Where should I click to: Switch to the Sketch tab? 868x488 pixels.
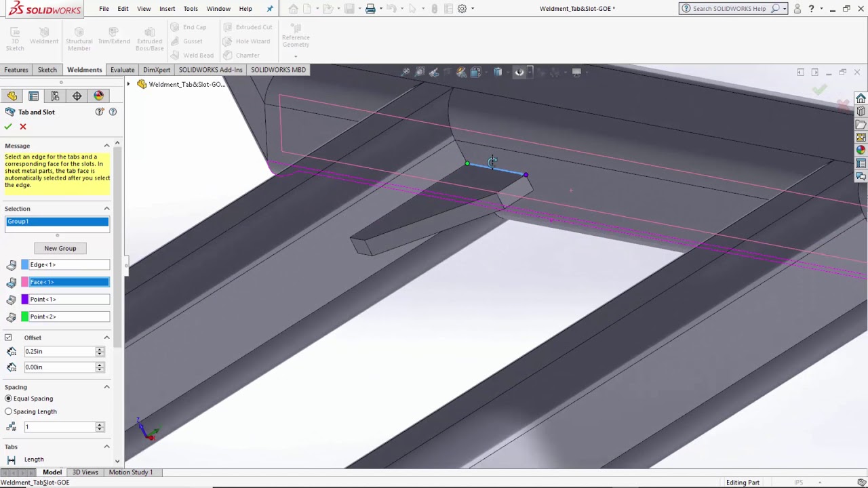tap(47, 70)
